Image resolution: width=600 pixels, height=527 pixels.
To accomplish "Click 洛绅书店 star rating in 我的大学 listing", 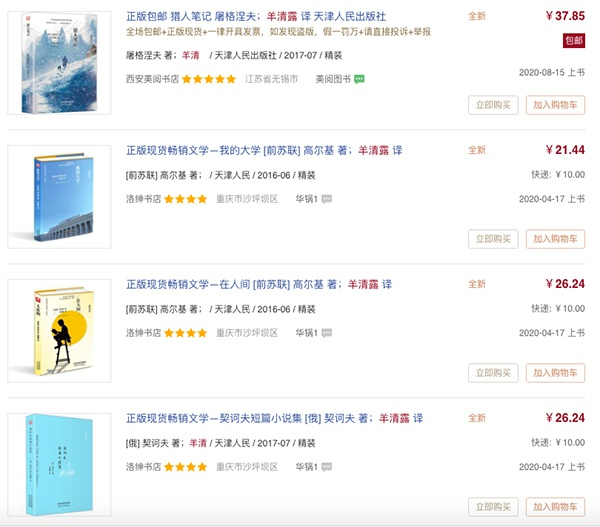I will coord(186,199).
